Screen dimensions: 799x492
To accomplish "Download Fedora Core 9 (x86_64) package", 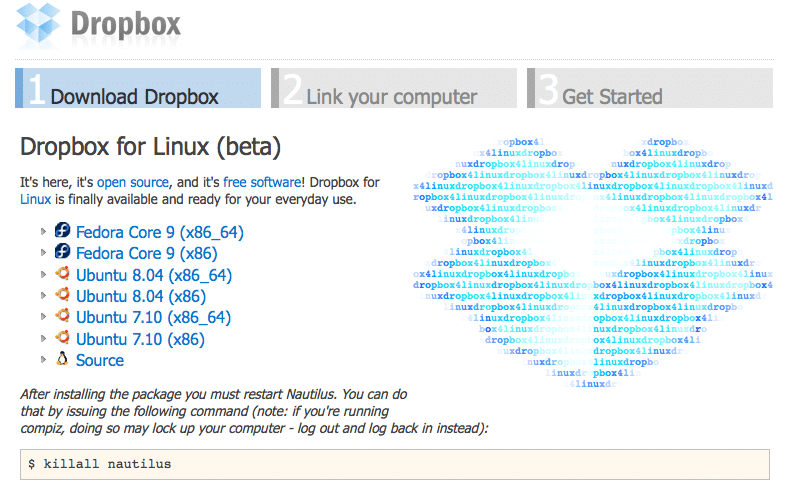I will [x=159, y=232].
